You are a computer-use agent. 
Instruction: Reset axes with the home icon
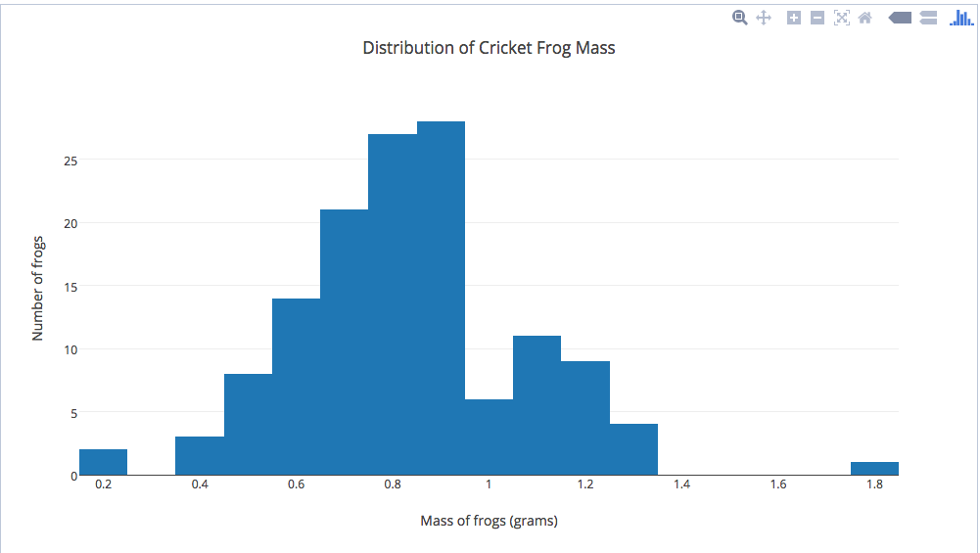click(865, 18)
